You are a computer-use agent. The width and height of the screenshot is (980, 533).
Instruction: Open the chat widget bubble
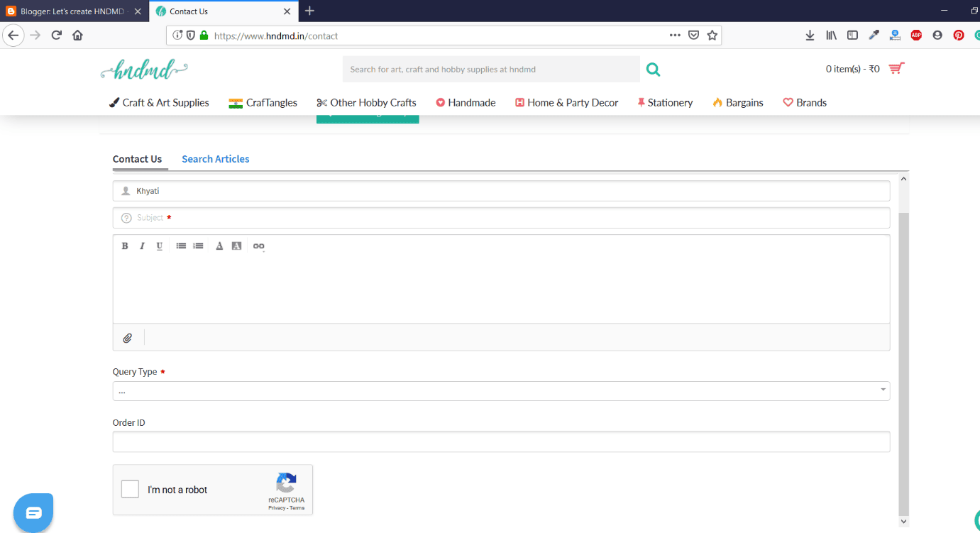tap(33, 512)
